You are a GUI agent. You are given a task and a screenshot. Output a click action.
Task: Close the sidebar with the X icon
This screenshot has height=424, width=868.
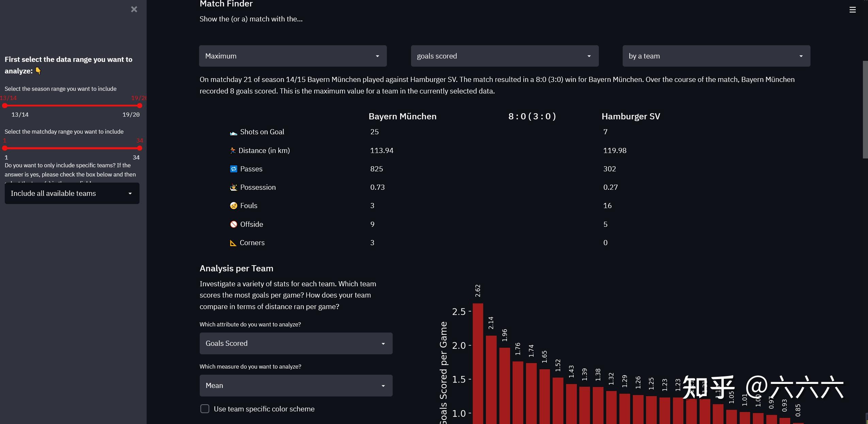(134, 10)
